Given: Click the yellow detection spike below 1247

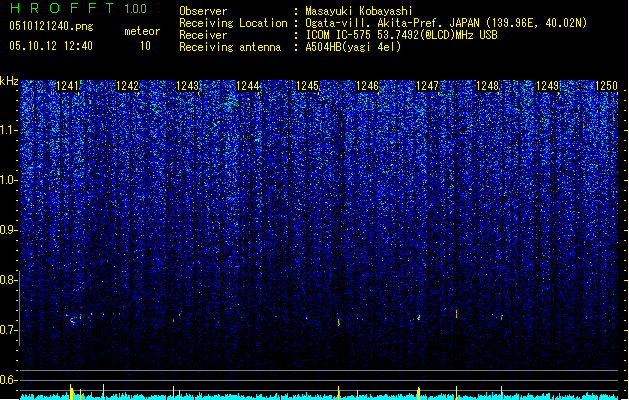Looking at the screenshot, I should point(418,393).
